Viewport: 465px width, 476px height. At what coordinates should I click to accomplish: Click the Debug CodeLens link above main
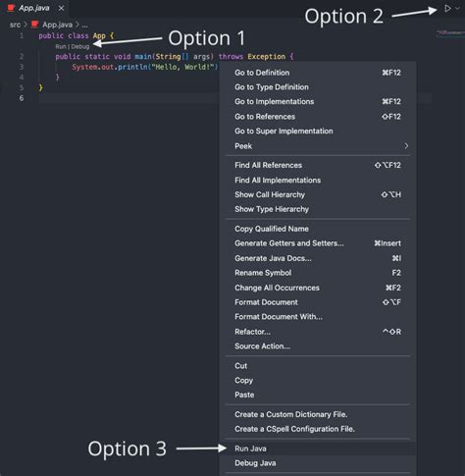click(x=80, y=47)
